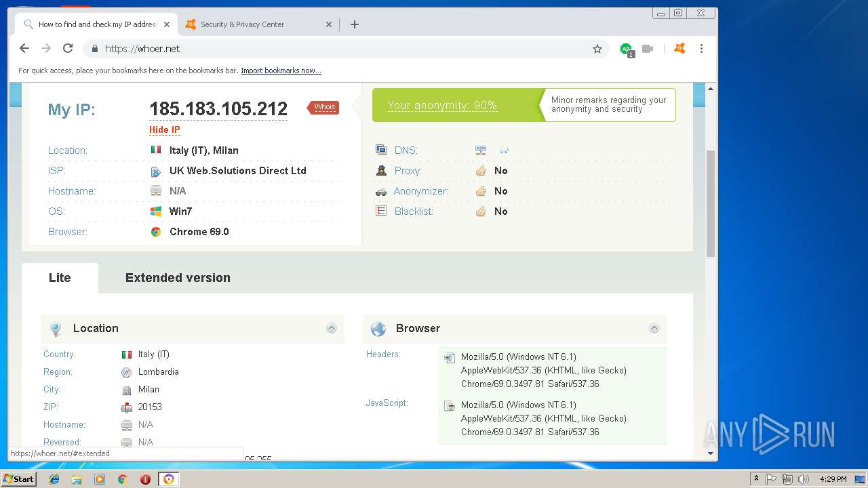868x488 pixels.
Task: Click the mailbox icon beside ZIP 20153
Action: (x=127, y=407)
